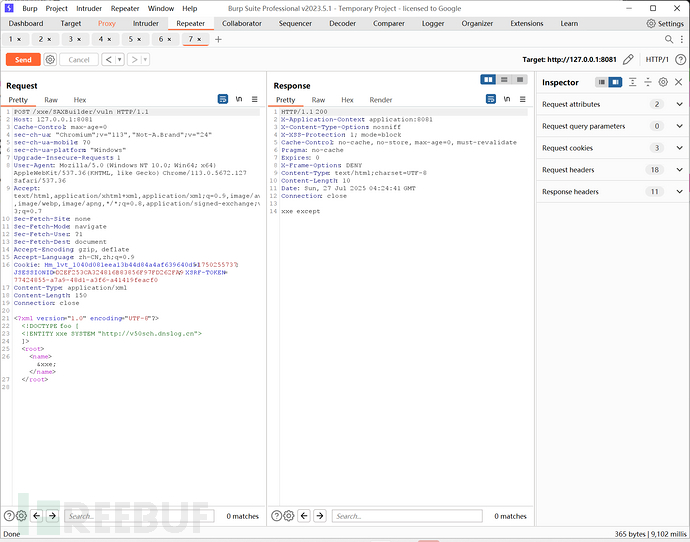690x542 pixels.
Task: Open Inspector settings gear icon
Action: [x=664, y=82]
